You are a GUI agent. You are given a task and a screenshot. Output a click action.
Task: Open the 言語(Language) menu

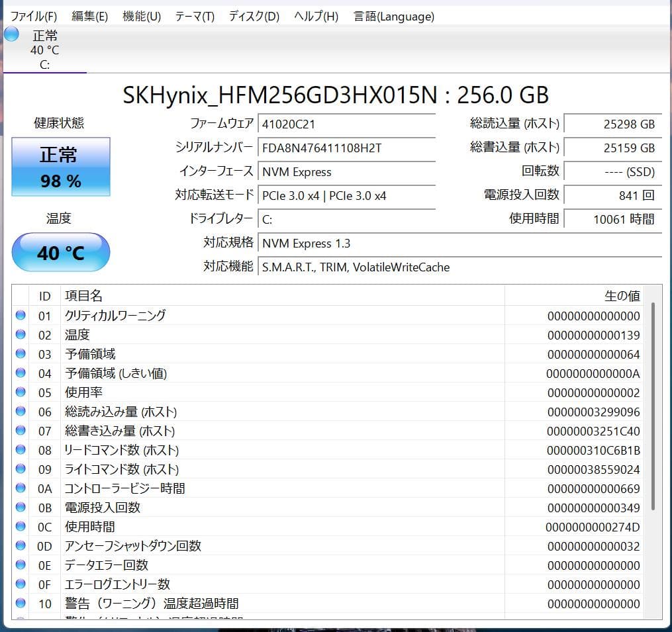click(393, 16)
